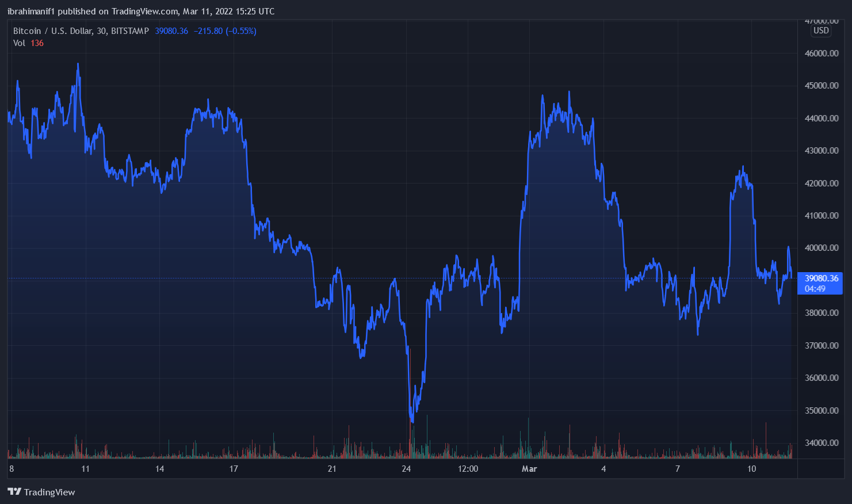Viewport: 852px width, 504px height.
Task: Click the Mar label on time axis
Action: coord(529,469)
